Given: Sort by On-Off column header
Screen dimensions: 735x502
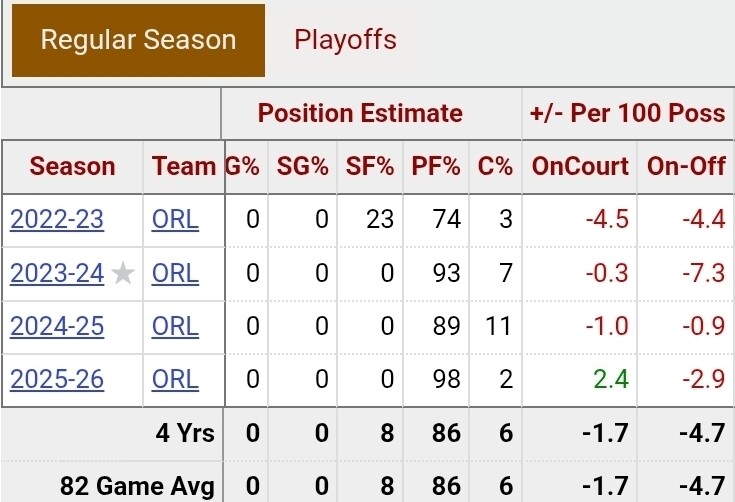Looking at the screenshot, I should pos(686,167).
